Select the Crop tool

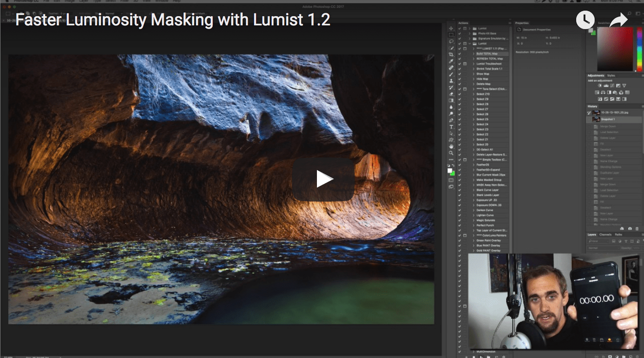coord(451,54)
